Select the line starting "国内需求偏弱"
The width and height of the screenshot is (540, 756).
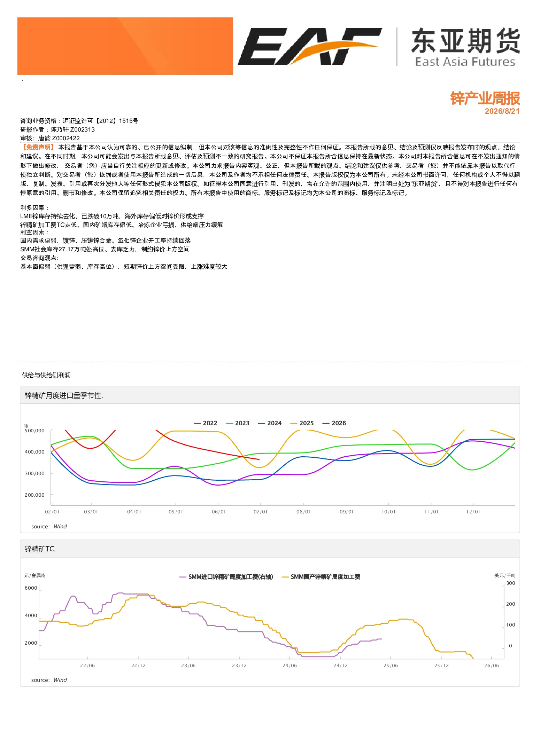(105, 241)
